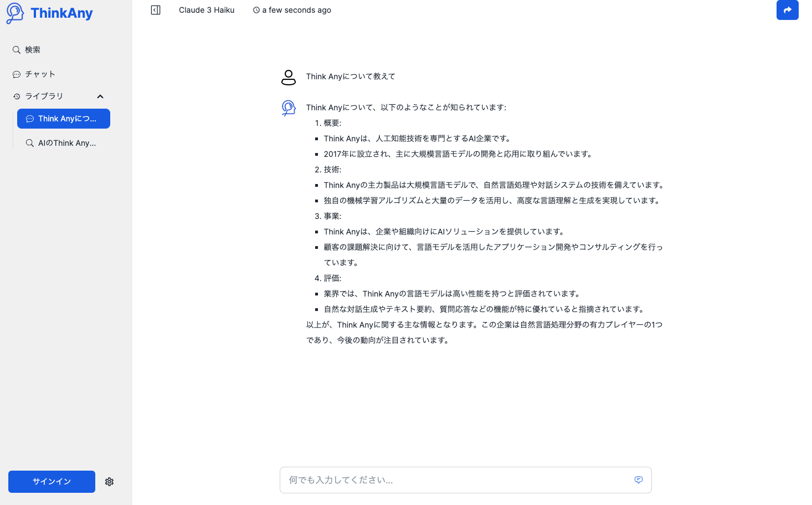Click the send icon inside the message input
This screenshot has width=812, height=505.
click(x=638, y=480)
